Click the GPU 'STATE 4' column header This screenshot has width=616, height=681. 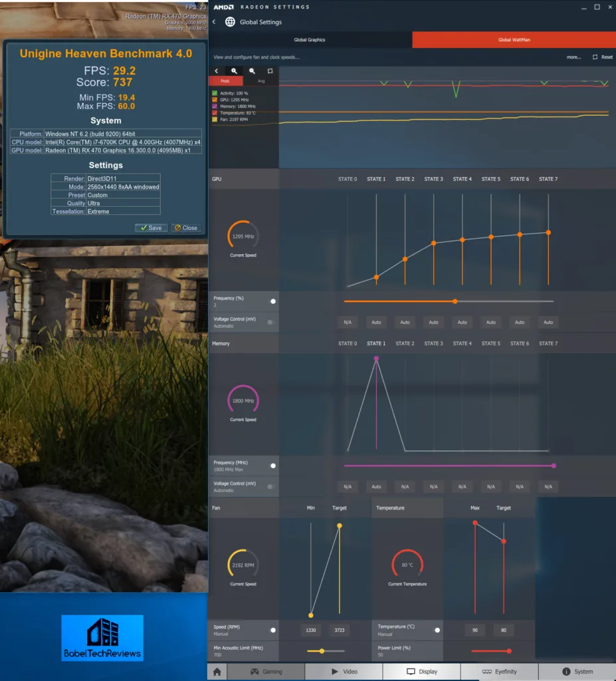tap(462, 179)
